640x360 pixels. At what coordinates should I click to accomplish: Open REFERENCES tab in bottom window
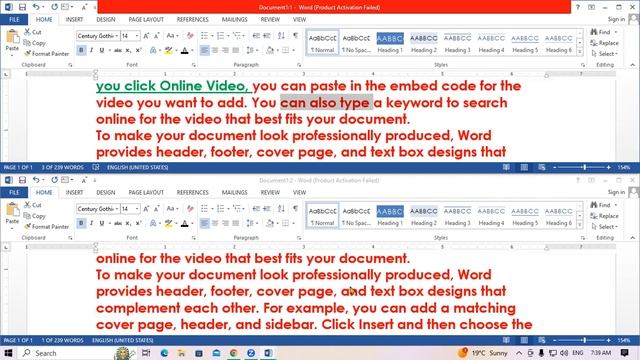[x=192, y=193]
